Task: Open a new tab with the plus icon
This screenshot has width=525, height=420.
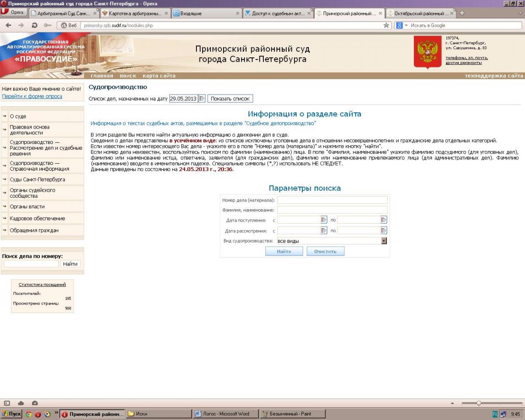Action: (x=462, y=13)
